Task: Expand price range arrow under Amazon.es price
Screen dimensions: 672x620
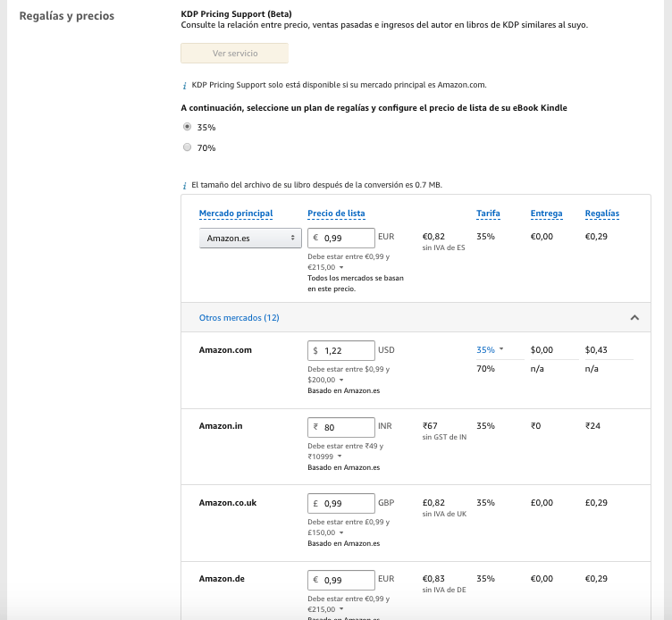Action: (x=341, y=267)
